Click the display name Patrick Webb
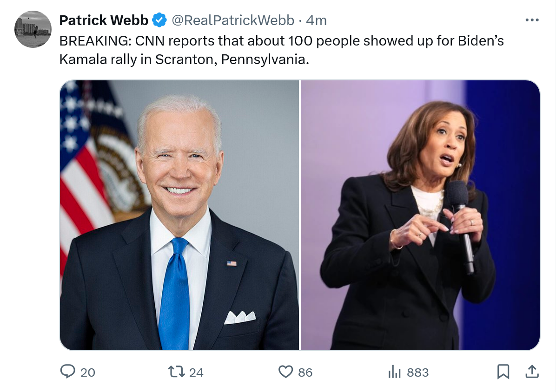 tap(103, 20)
